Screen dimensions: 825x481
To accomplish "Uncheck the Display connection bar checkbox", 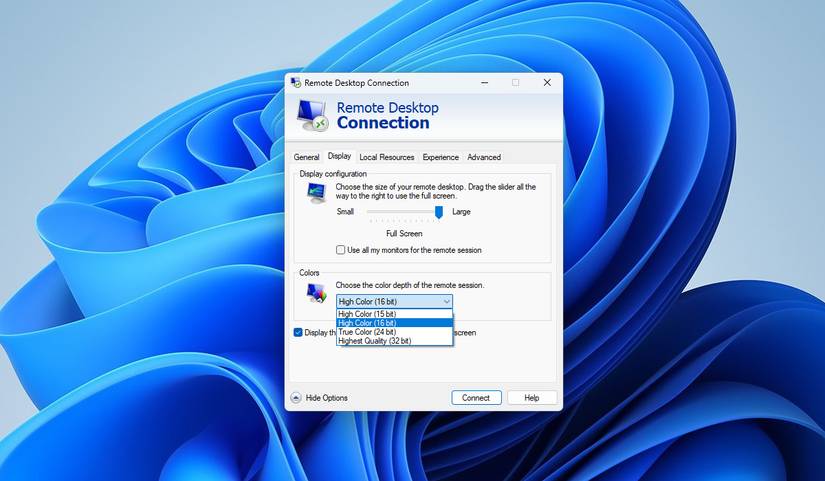I will [298, 333].
